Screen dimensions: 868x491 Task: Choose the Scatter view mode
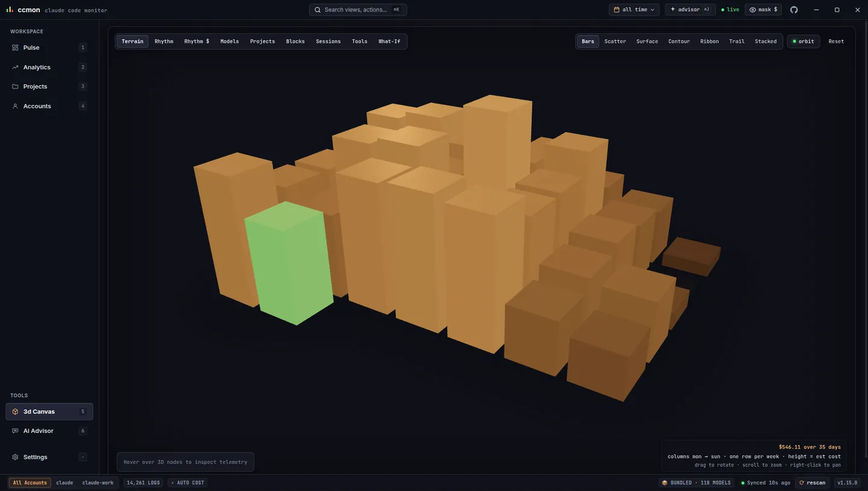click(x=615, y=42)
